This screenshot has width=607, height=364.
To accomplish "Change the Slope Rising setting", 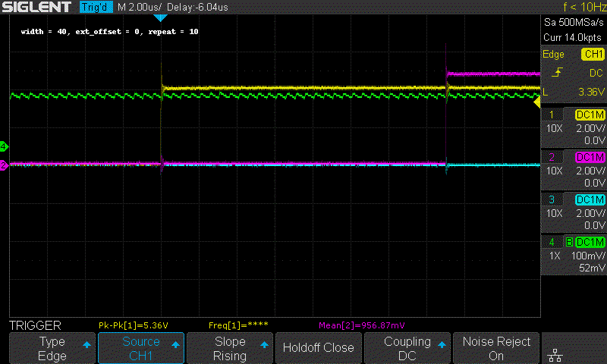I will point(230,348).
